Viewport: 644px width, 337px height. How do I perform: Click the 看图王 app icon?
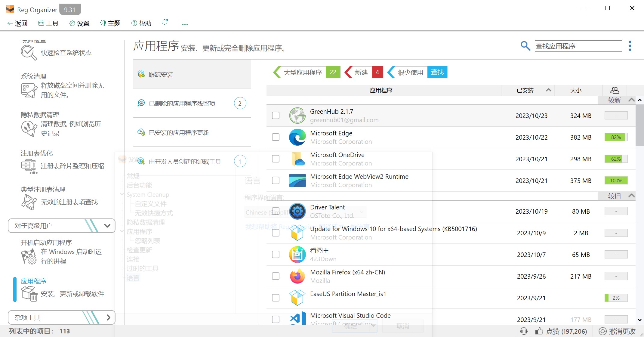coord(297,255)
